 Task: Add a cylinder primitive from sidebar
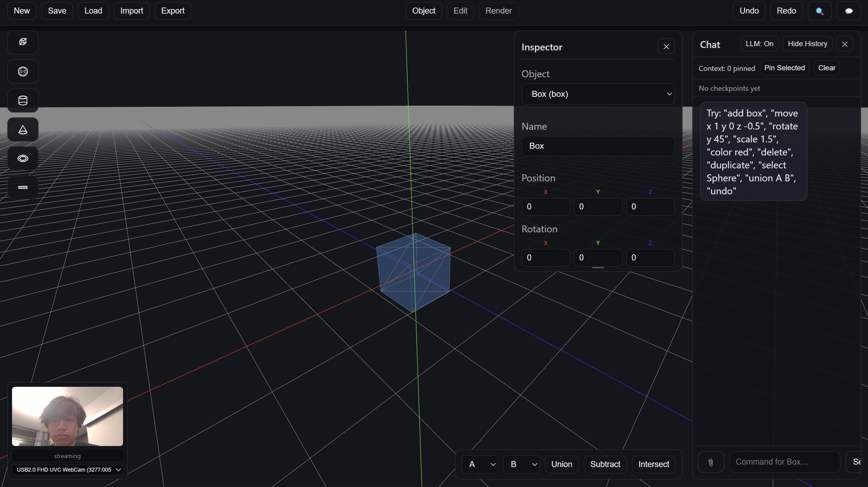point(23,100)
